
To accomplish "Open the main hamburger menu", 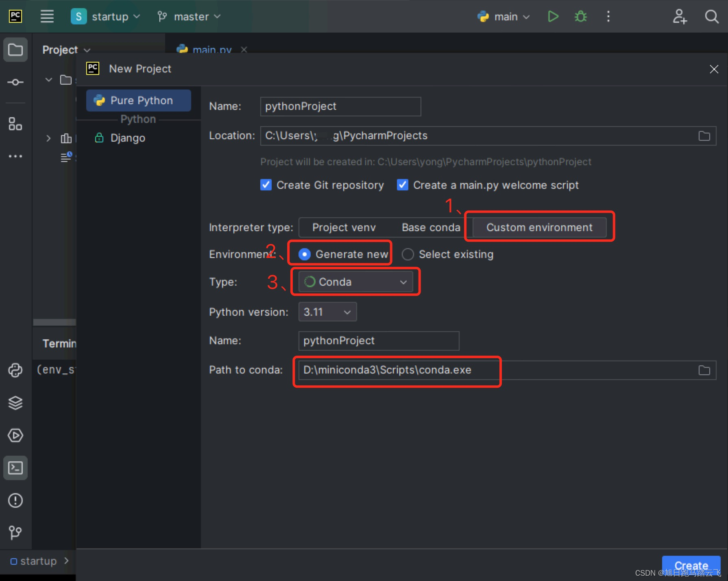I will (x=47, y=16).
